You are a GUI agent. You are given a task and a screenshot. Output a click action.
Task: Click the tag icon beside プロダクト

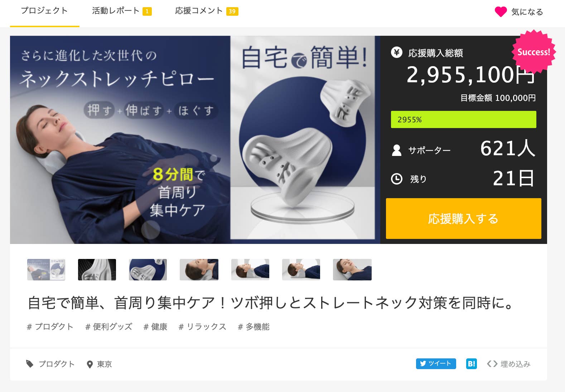30,364
